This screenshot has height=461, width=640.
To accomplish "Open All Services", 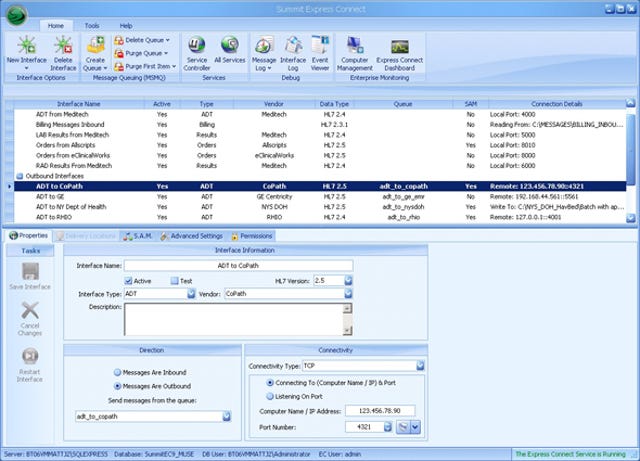I will 230,50.
